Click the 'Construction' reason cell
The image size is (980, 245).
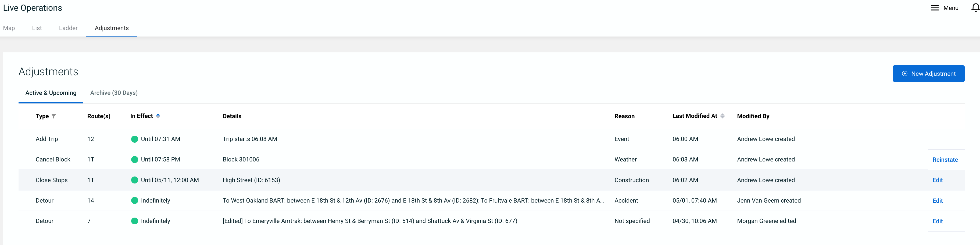point(632,180)
